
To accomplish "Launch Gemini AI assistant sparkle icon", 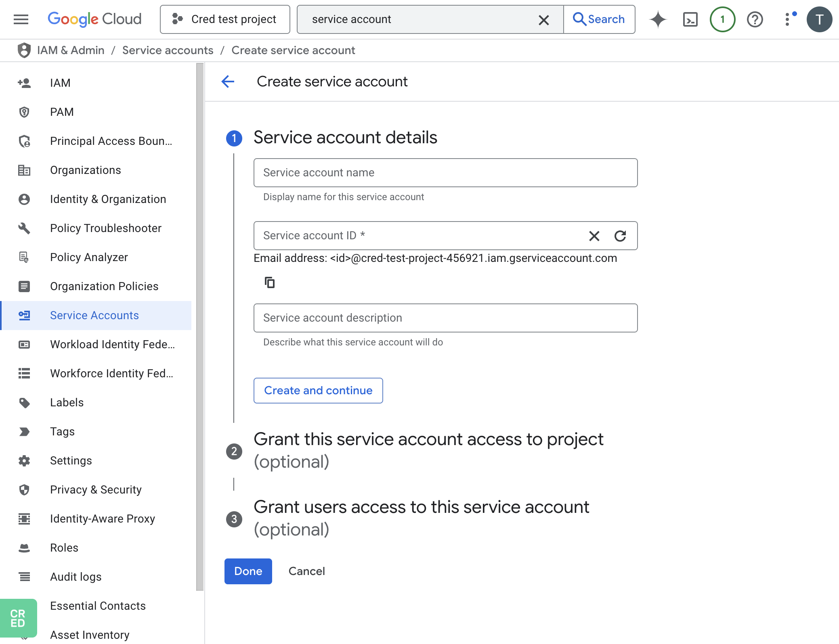I will tap(658, 19).
